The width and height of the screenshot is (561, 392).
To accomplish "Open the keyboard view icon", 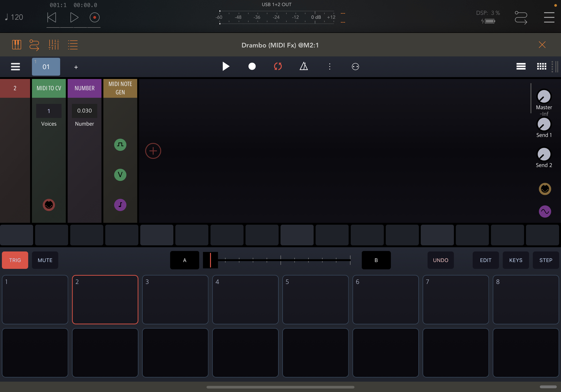I will click(x=17, y=45).
